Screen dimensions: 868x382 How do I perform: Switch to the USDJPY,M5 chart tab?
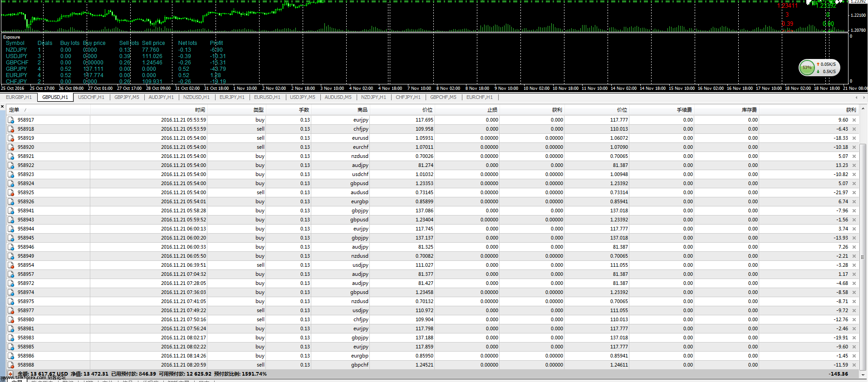303,98
